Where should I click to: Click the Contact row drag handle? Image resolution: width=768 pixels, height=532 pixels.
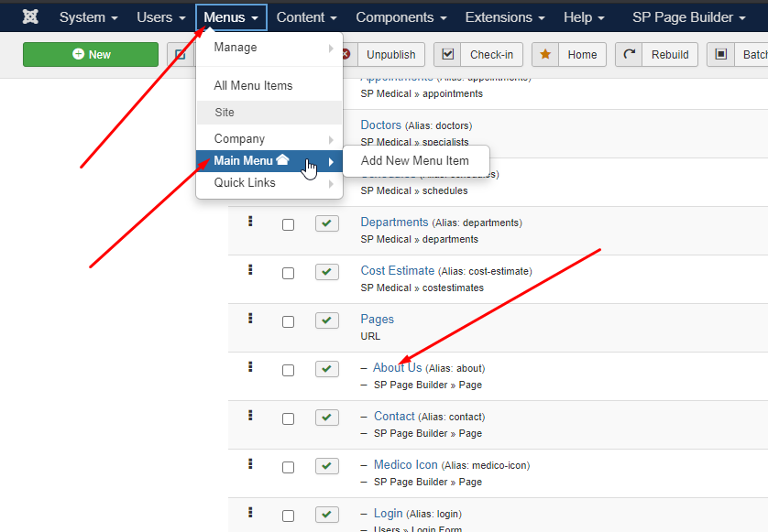tap(250, 416)
